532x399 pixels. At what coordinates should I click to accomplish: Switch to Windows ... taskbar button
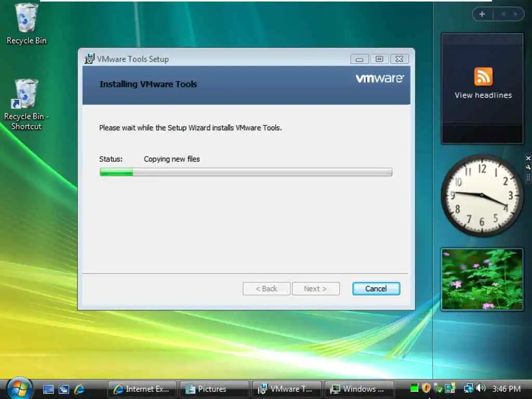pos(360,389)
